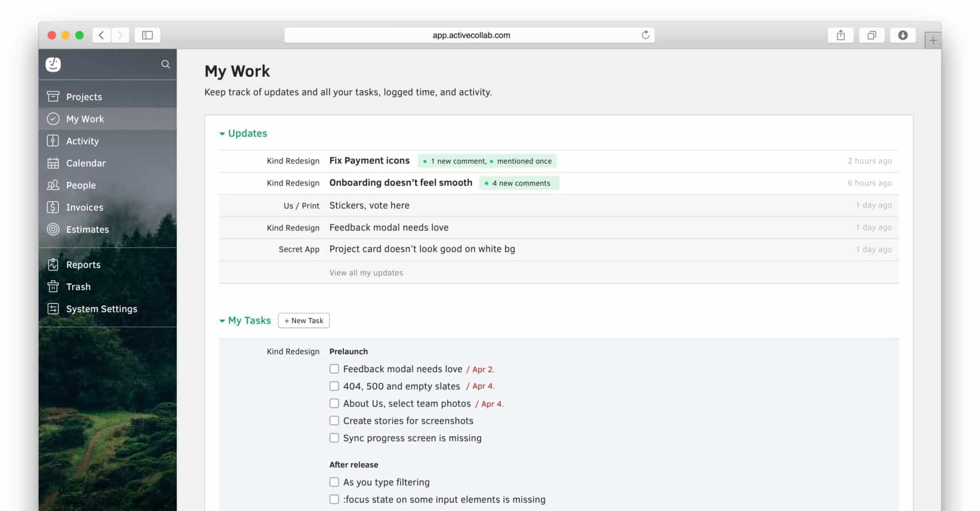Click the '+ New Task' button
Screen dimensions: 980x511
304,320
